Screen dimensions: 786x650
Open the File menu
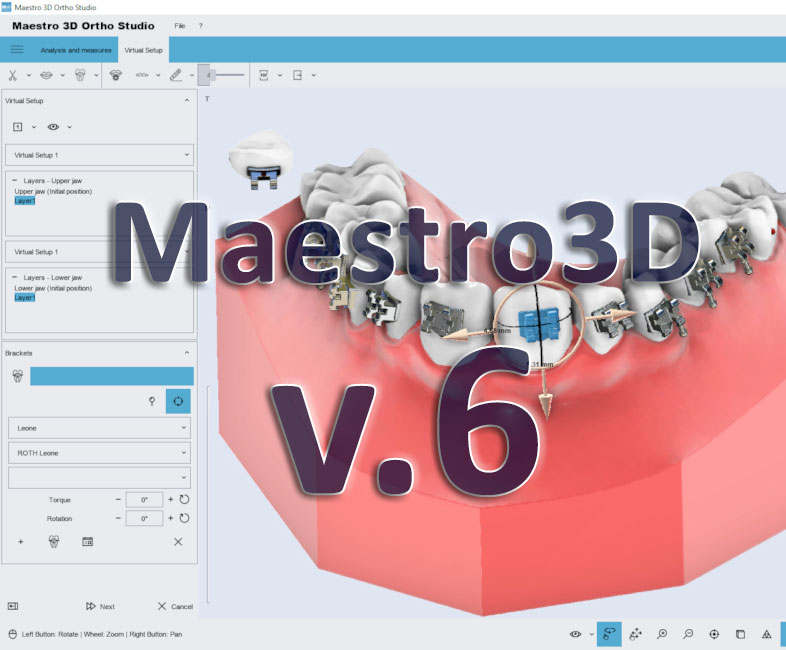pyautogui.click(x=180, y=25)
